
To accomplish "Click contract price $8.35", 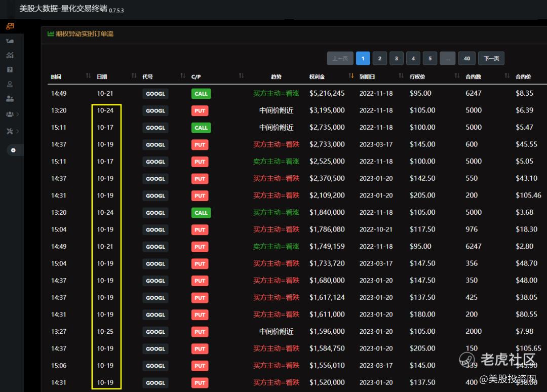I will click(x=524, y=94).
